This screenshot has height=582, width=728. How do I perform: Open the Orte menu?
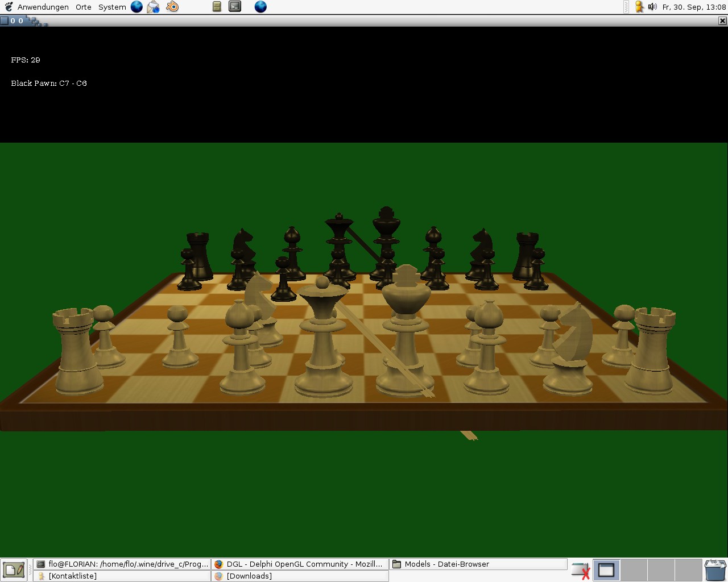click(x=83, y=7)
